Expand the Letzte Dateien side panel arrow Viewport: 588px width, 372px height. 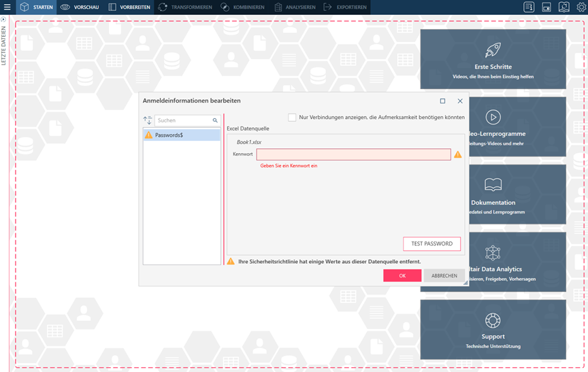3,20
